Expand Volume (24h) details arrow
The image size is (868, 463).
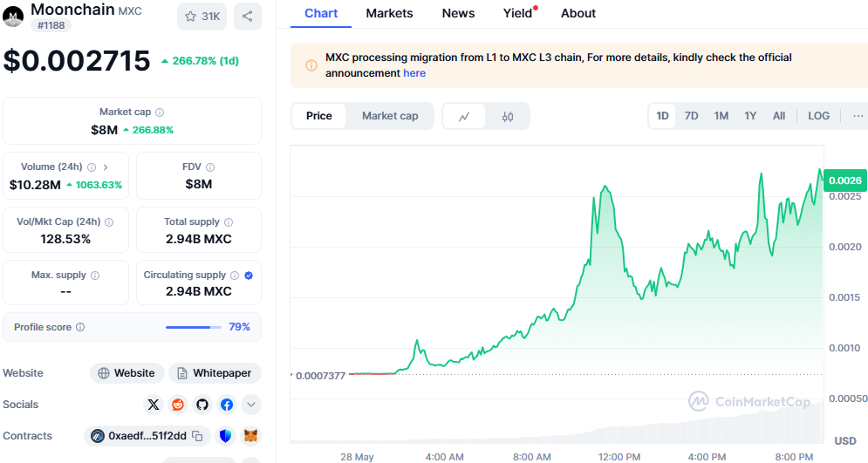point(106,167)
